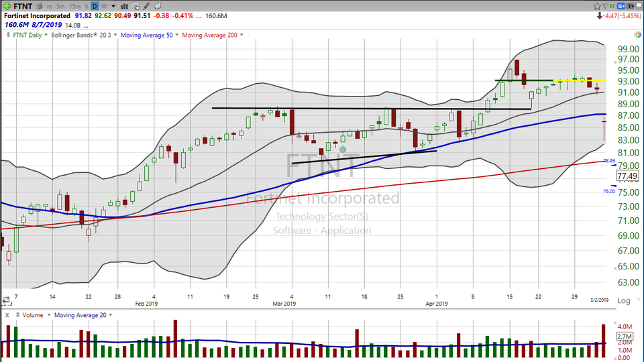
Task: Click the Moving Average 200 label
Action: click(x=209, y=35)
